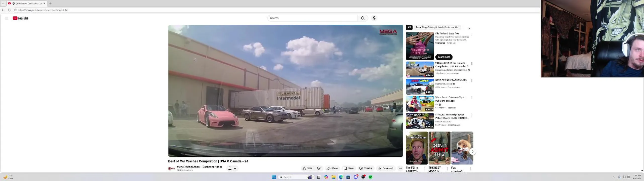Open options for the Fox short

click(470, 169)
